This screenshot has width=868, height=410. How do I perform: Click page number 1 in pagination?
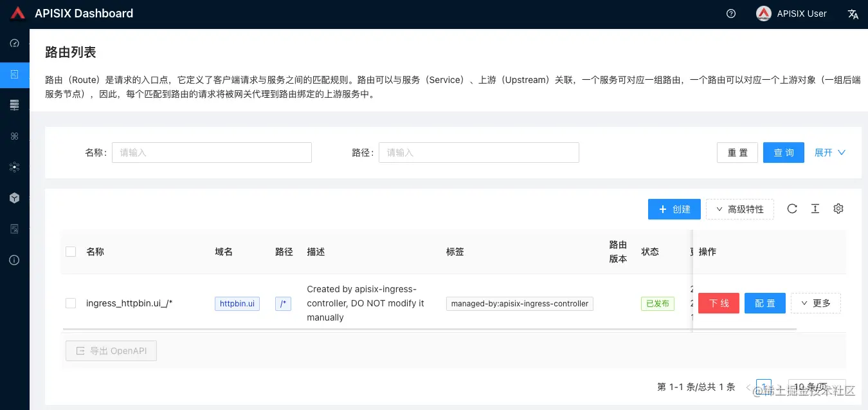pyautogui.click(x=764, y=387)
